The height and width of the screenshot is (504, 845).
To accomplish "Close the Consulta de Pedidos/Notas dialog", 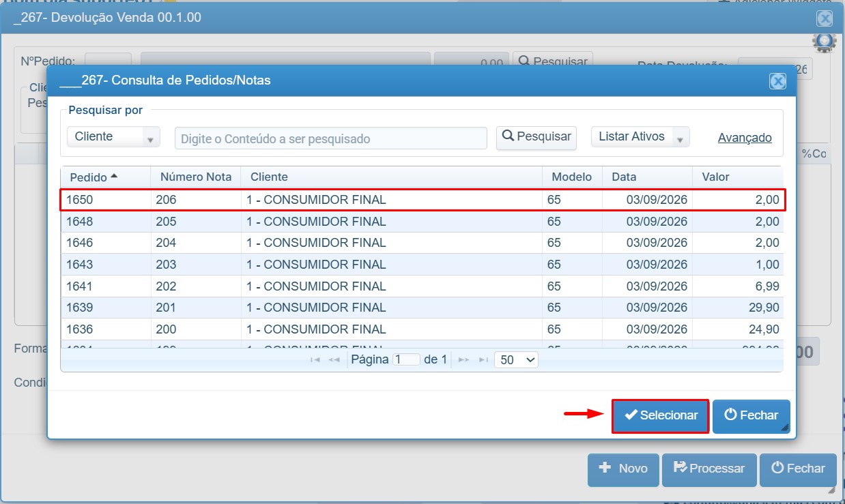I will pyautogui.click(x=777, y=81).
